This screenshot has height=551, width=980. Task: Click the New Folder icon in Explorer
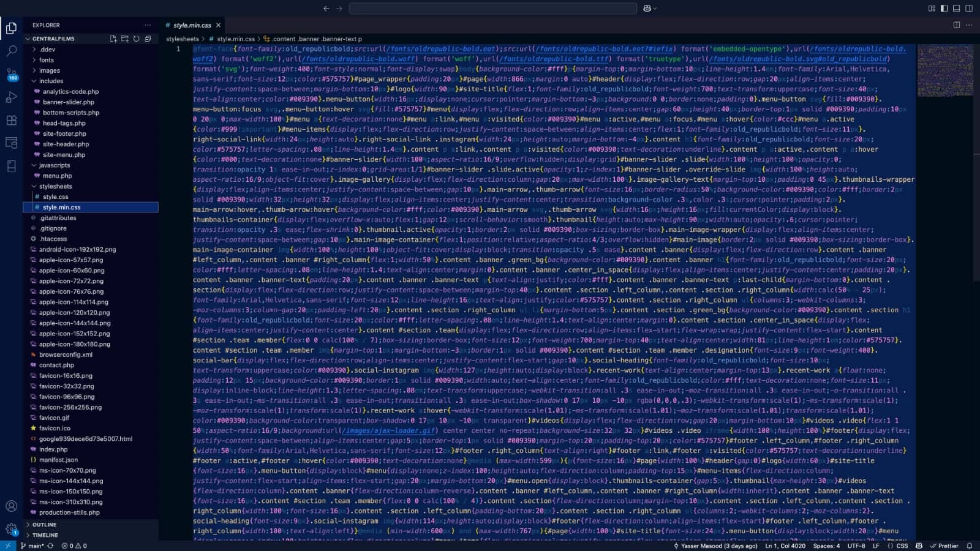[125, 39]
